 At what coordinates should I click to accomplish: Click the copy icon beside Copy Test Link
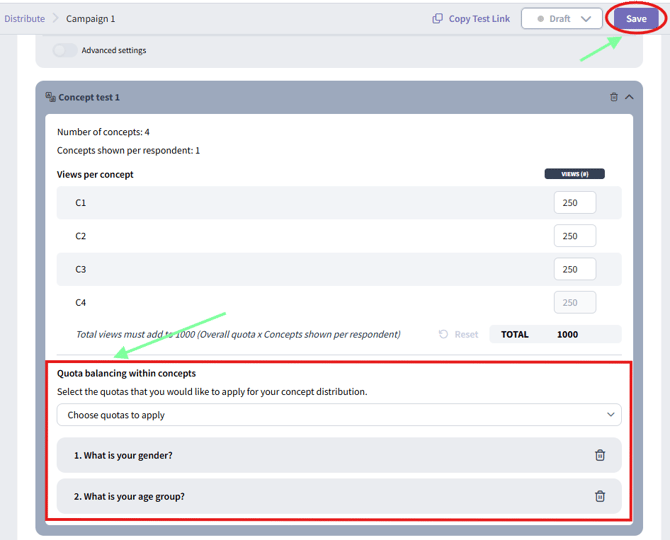tap(437, 19)
